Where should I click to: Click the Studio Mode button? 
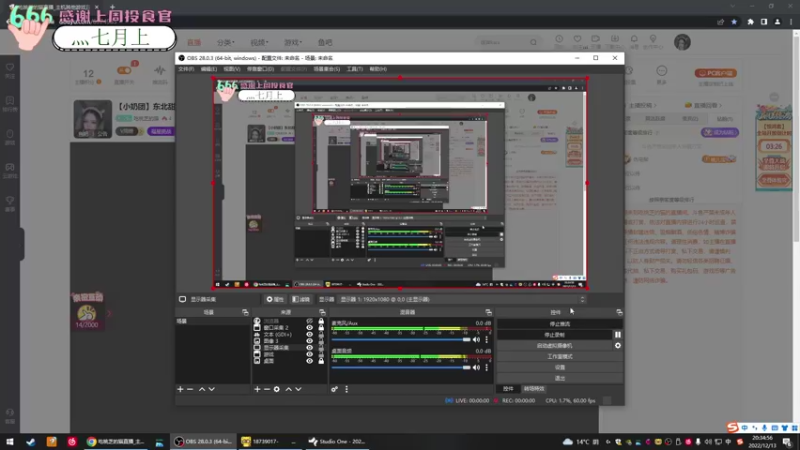click(560, 357)
